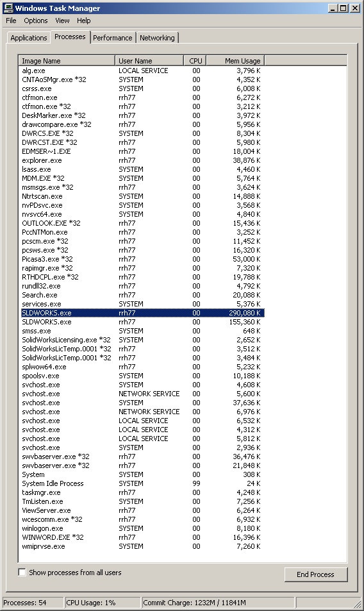The width and height of the screenshot is (364, 611).
Task: Select the OUTLOOK.EXE *32 process
Action: pyautogui.click(x=143, y=223)
